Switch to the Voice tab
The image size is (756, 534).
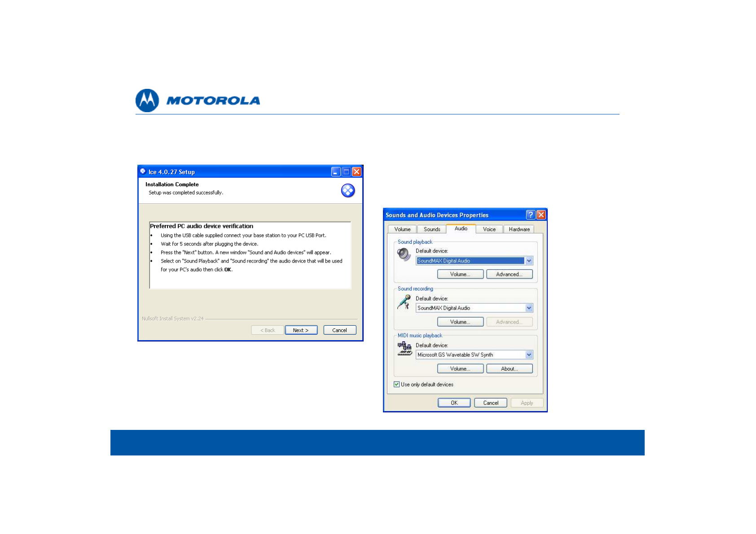click(489, 229)
